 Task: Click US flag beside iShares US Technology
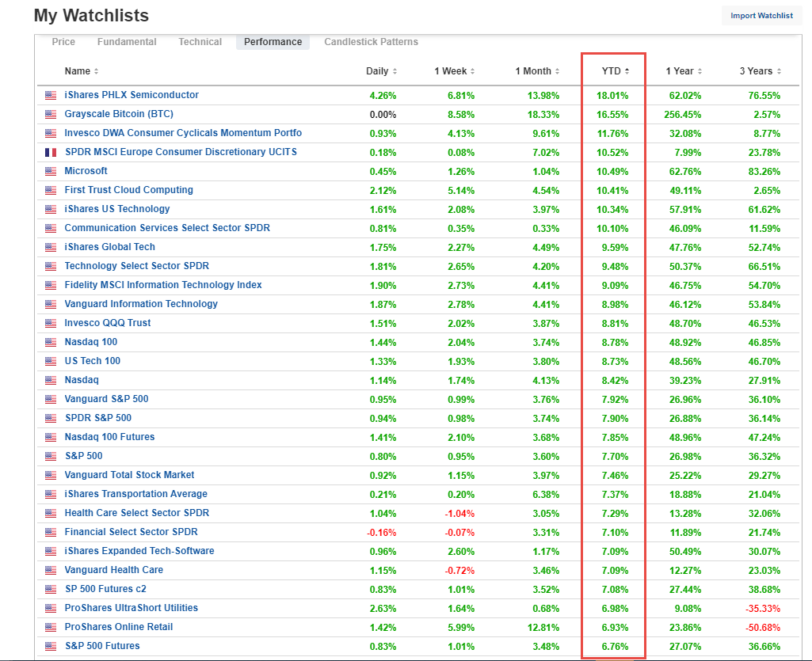coord(51,209)
